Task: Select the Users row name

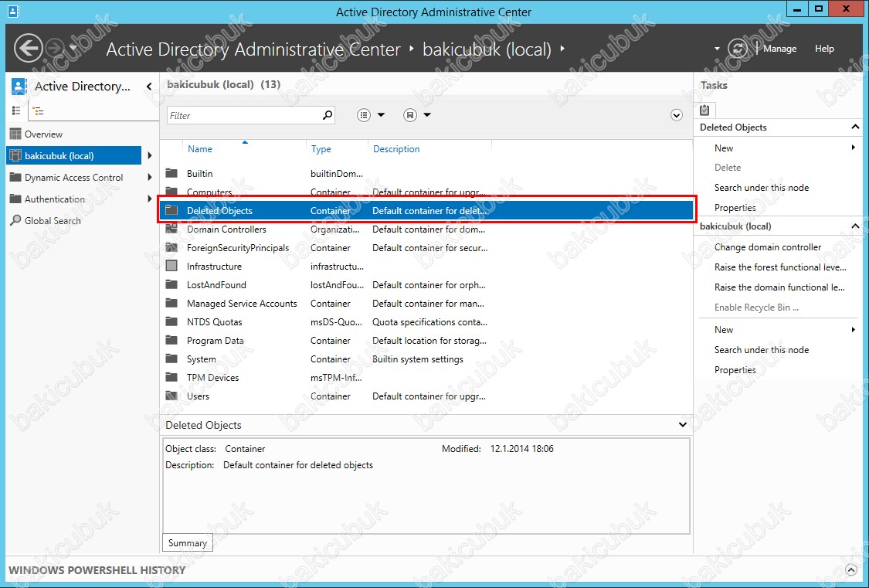Action: [x=198, y=396]
